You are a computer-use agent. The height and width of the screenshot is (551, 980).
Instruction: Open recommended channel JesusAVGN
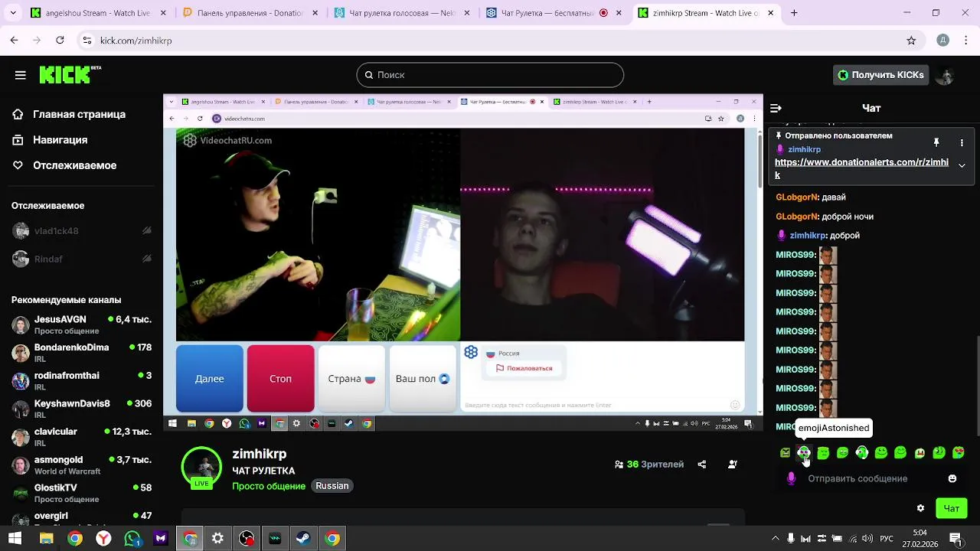81,324
